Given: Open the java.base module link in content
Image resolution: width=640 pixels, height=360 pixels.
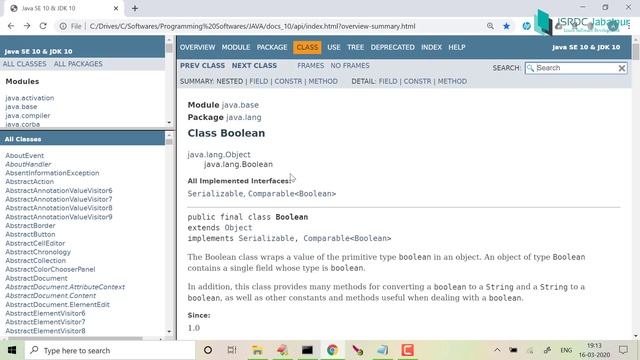Looking at the screenshot, I should click(x=240, y=105).
